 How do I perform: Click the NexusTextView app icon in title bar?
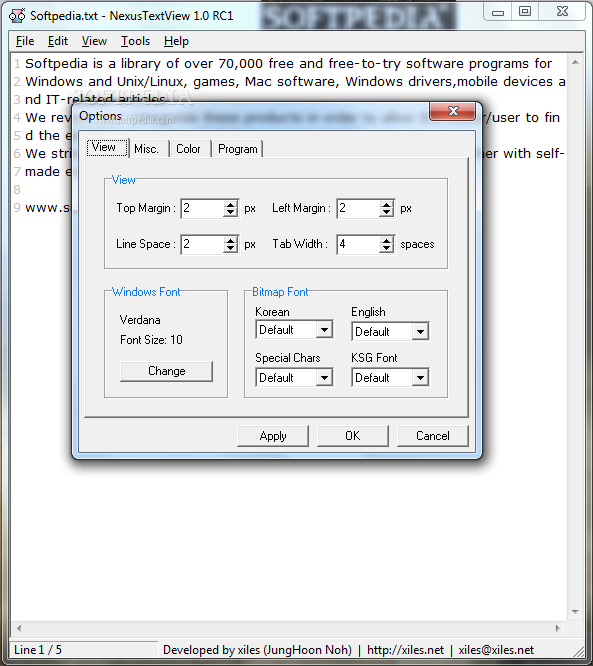click(x=17, y=16)
